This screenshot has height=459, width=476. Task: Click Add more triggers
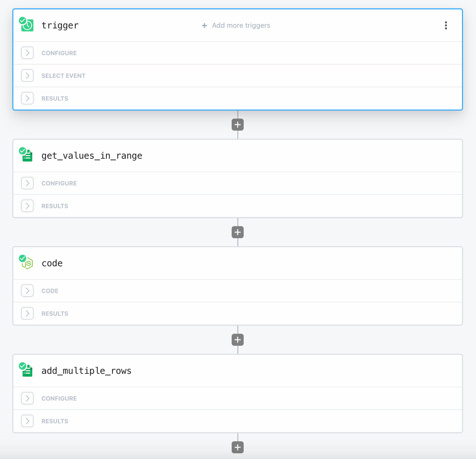(x=236, y=25)
